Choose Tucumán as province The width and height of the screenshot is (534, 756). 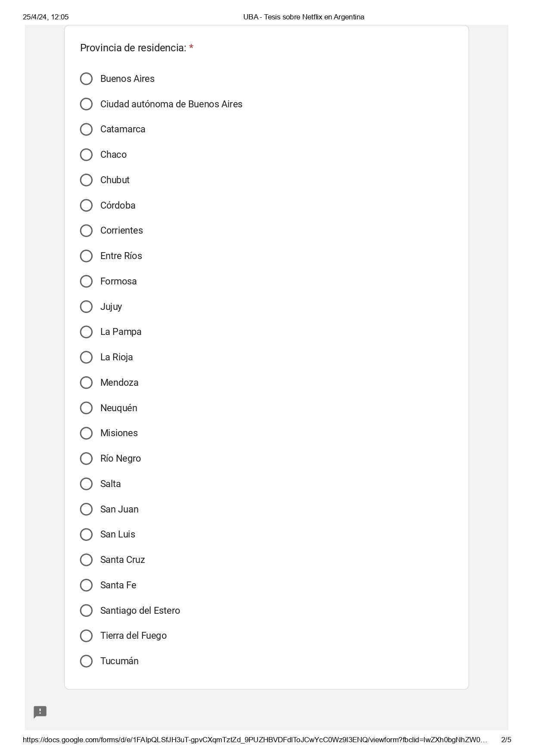pos(86,661)
